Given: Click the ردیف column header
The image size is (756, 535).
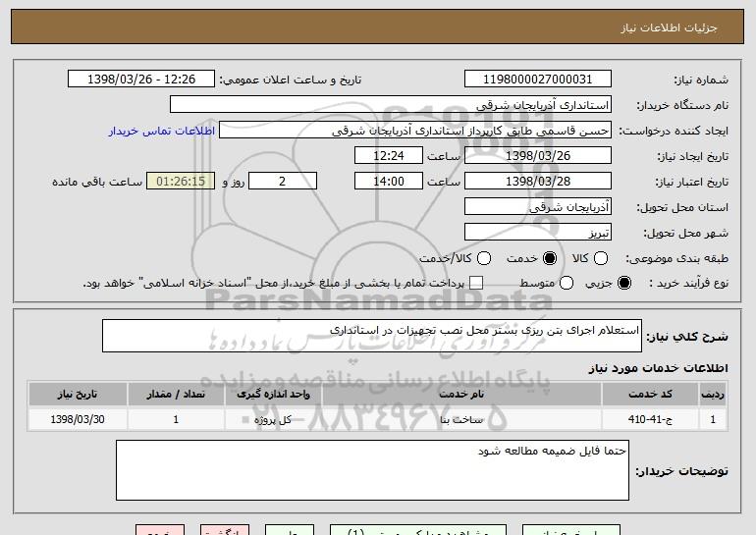Looking at the screenshot, I should (x=713, y=395).
